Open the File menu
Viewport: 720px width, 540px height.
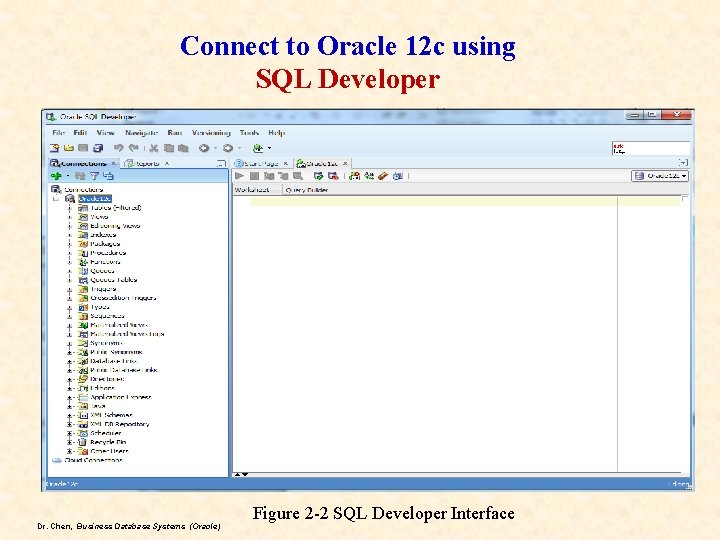[58, 133]
